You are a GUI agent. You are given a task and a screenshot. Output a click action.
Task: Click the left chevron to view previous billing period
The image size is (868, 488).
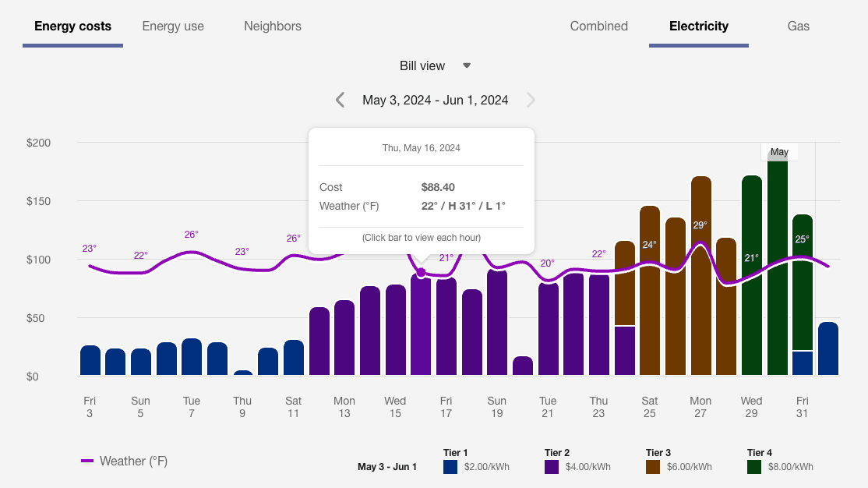pos(340,100)
